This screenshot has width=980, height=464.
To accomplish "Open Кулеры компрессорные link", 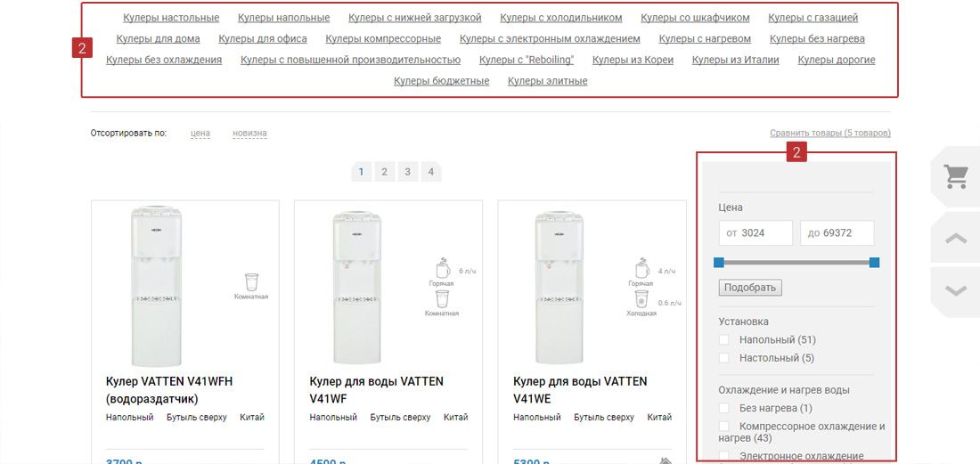I will click(x=383, y=38).
